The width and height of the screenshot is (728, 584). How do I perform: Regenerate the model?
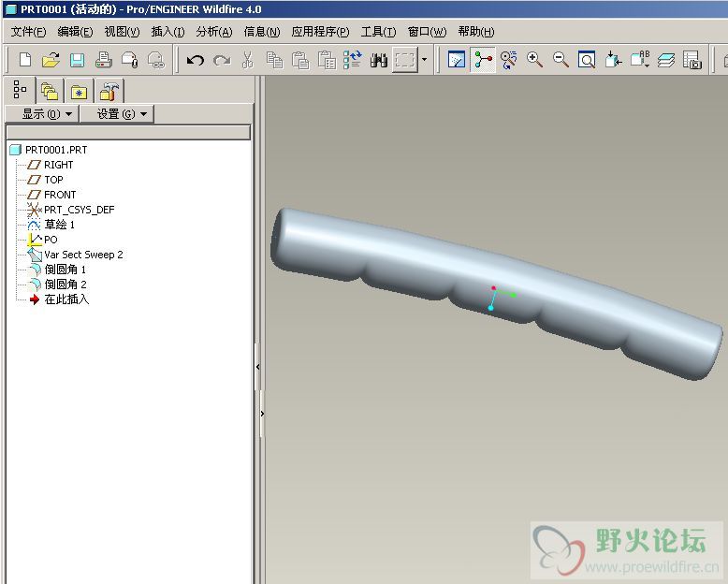click(353, 59)
